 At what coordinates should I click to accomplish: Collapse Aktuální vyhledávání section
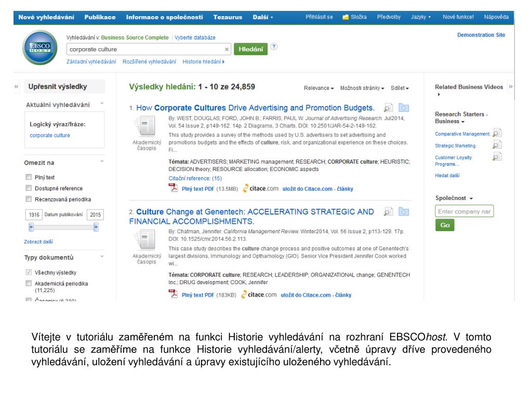click(102, 103)
